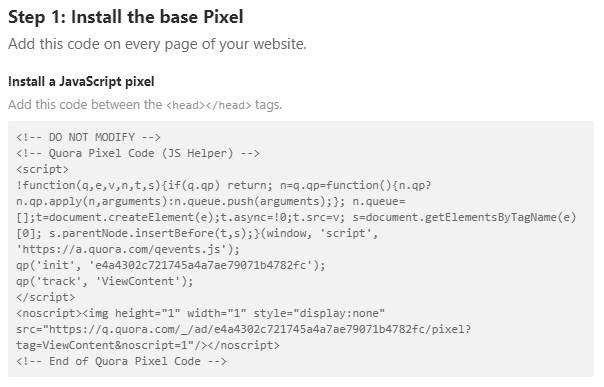The width and height of the screenshot is (604, 387).
Task: Select the Install a JavaScript pixel subheading
Action: (x=81, y=82)
